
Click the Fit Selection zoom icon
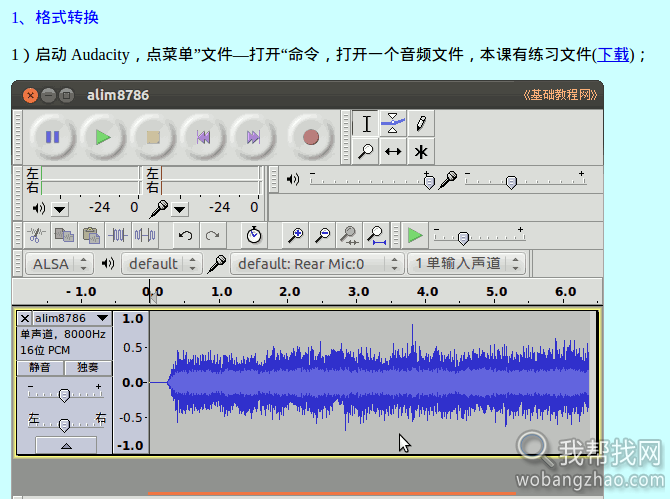click(350, 235)
